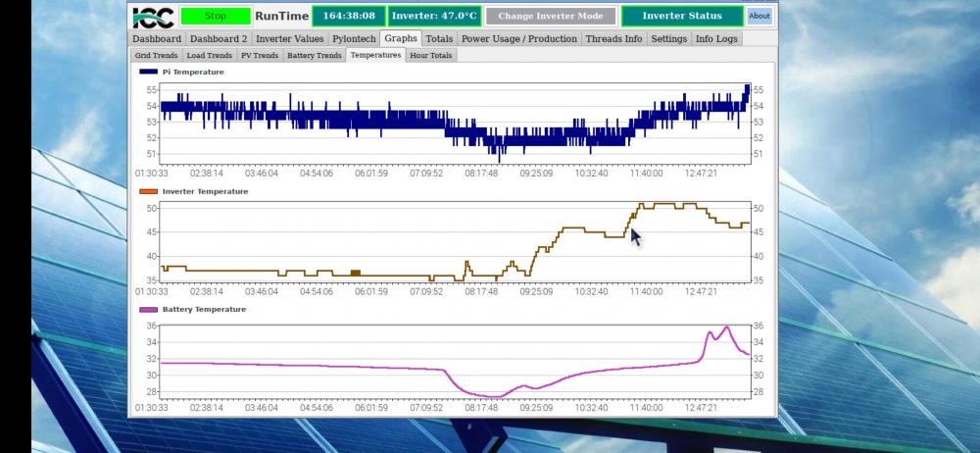The image size is (980, 453).
Task: Click the Pi Temperature navy legend swatch
Action: (148, 72)
